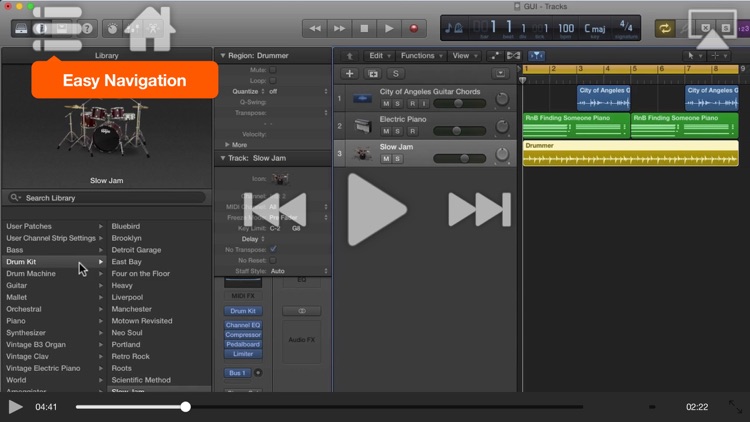Select the Bass category in the Library
The height and width of the screenshot is (422, 750).
click(55, 250)
